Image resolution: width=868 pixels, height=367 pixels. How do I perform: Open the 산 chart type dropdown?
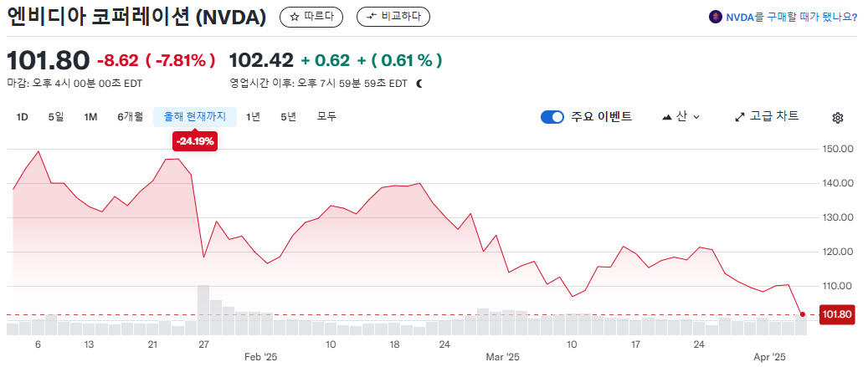tap(681, 117)
